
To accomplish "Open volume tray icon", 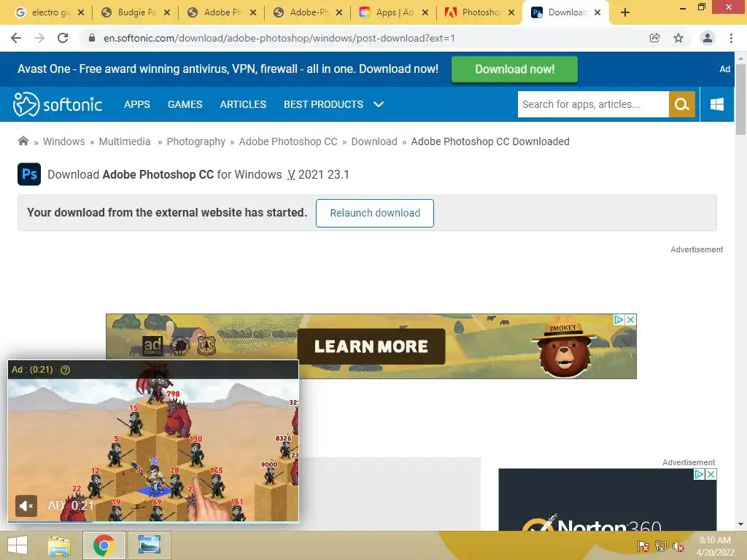I will tap(678, 546).
